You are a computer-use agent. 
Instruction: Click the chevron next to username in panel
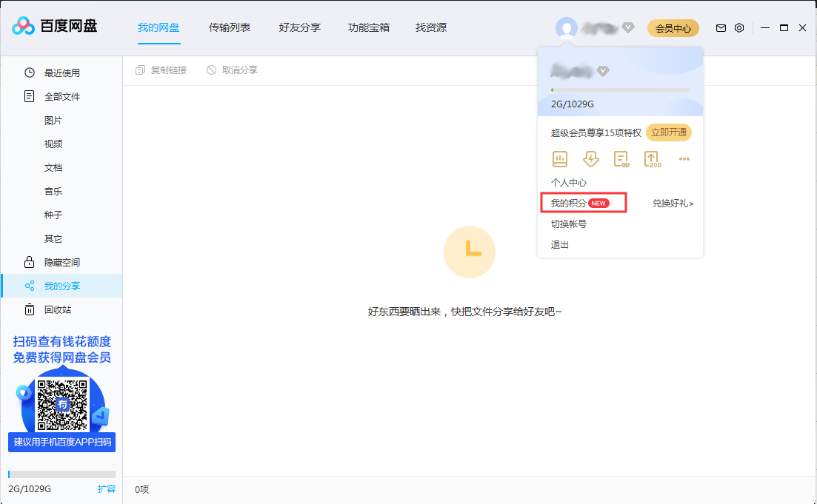click(604, 71)
